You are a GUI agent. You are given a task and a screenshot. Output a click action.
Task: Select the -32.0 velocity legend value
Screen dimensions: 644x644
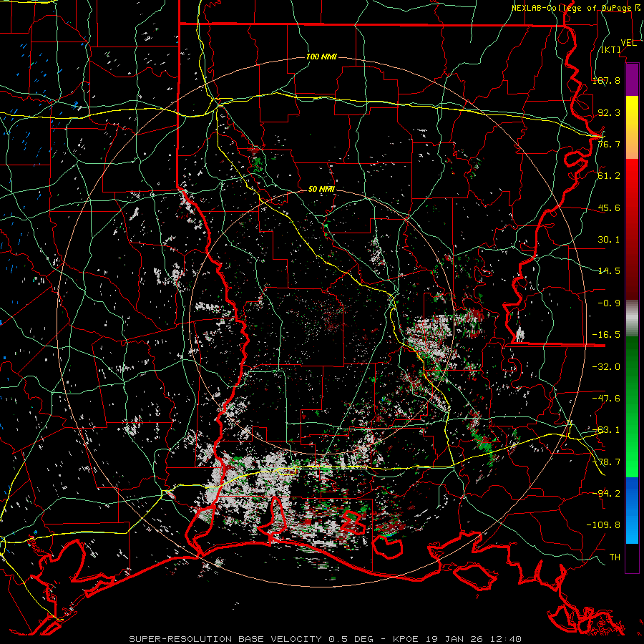(606, 367)
